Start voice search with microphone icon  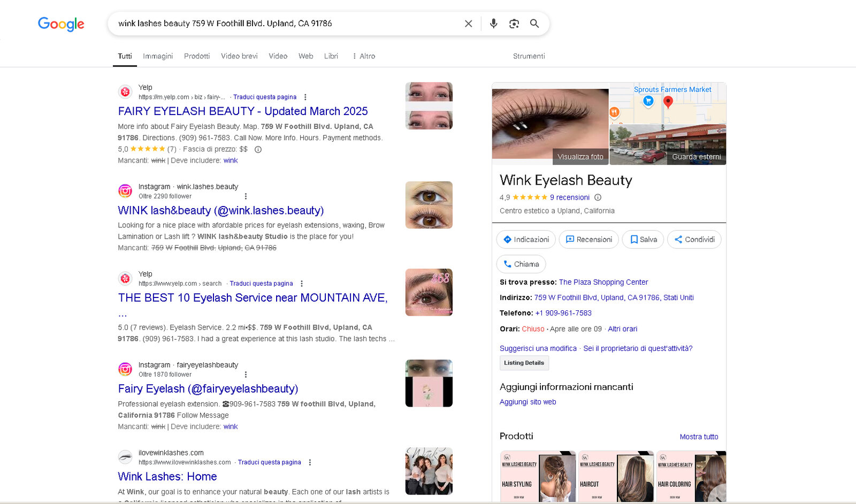493,24
